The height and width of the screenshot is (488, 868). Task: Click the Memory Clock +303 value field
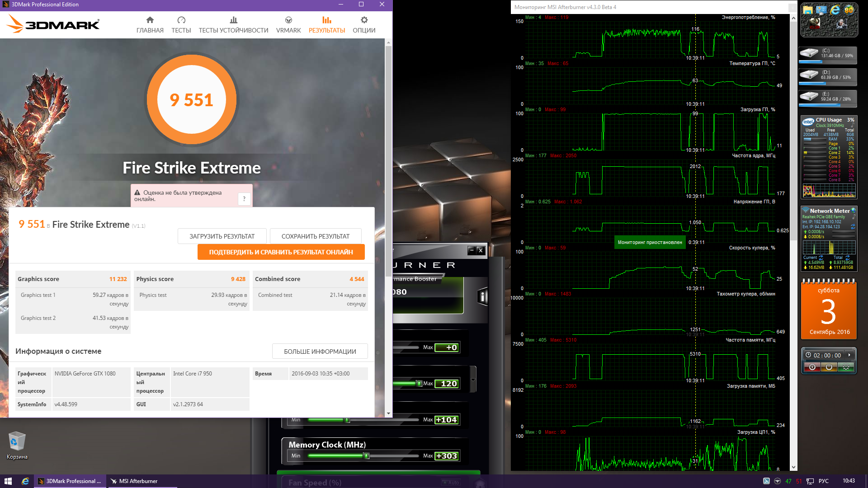coord(447,456)
